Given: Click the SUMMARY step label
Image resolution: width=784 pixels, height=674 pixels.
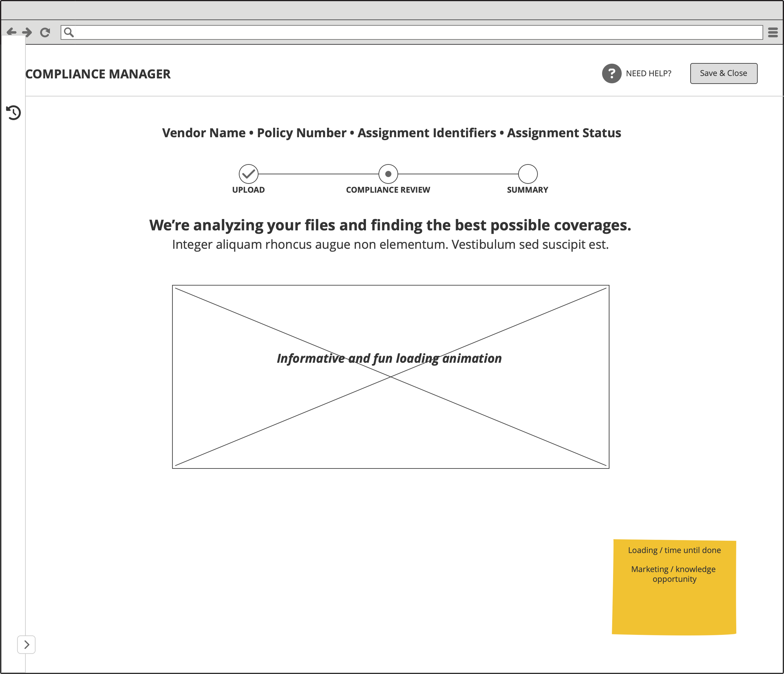Looking at the screenshot, I should 527,190.
